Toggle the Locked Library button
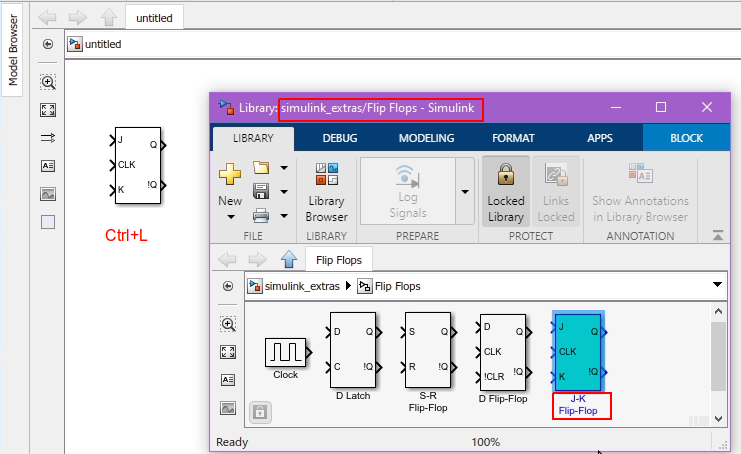This screenshot has width=741, height=454. click(506, 193)
